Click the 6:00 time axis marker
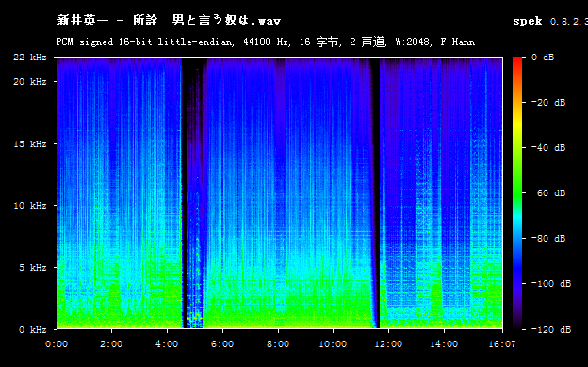The image size is (588, 367). (222, 344)
